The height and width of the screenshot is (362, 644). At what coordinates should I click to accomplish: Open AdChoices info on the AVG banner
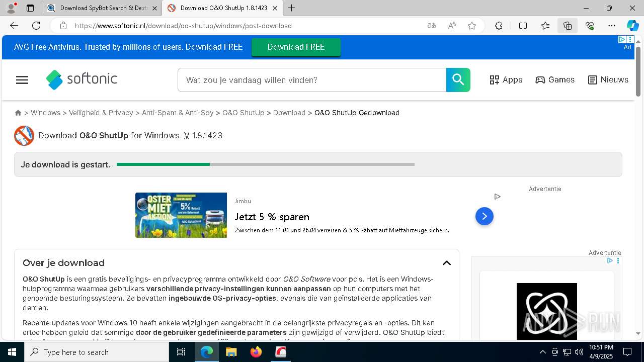tap(622, 39)
